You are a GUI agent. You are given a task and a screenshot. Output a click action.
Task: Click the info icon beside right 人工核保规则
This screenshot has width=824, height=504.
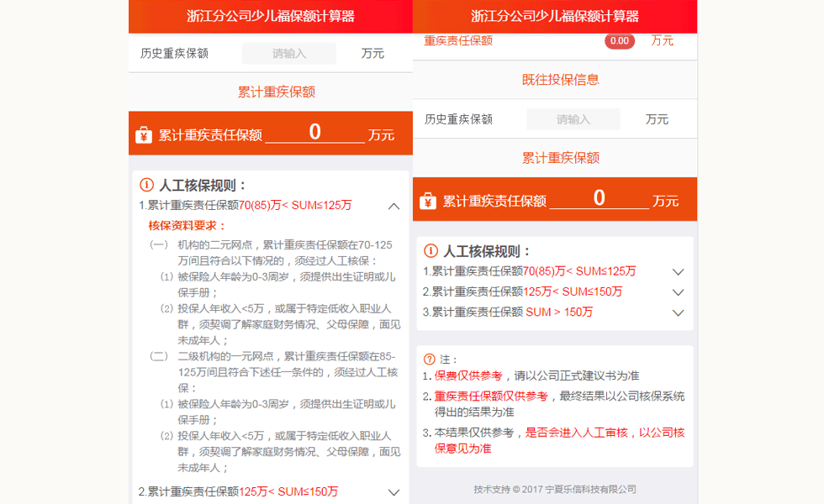click(x=430, y=251)
